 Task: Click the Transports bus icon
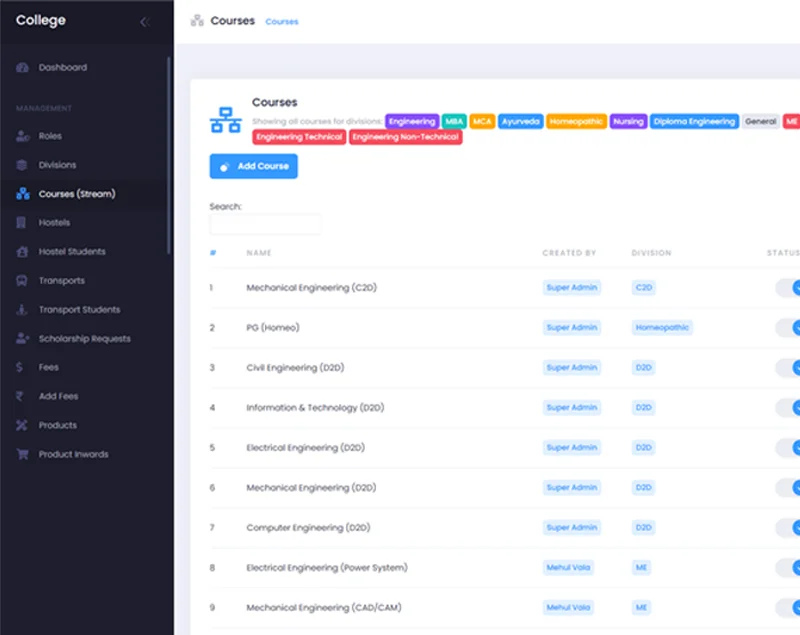click(22, 281)
